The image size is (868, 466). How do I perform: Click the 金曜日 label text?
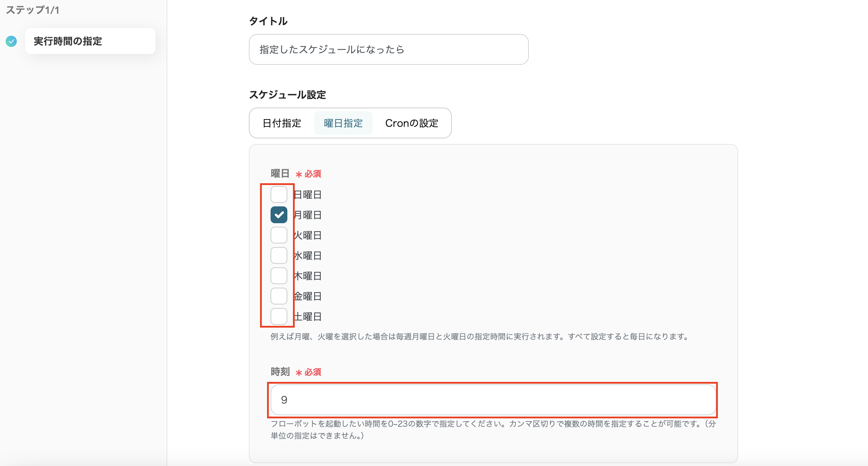pyautogui.click(x=308, y=296)
